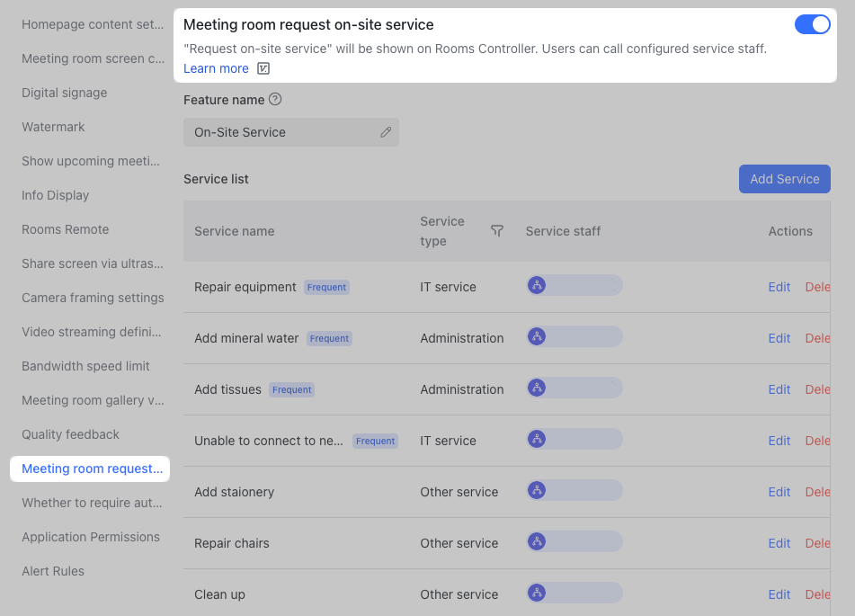Open service staff for Repair chairs
Image resolution: width=855 pixels, height=616 pixels.
tap(537, 540)
